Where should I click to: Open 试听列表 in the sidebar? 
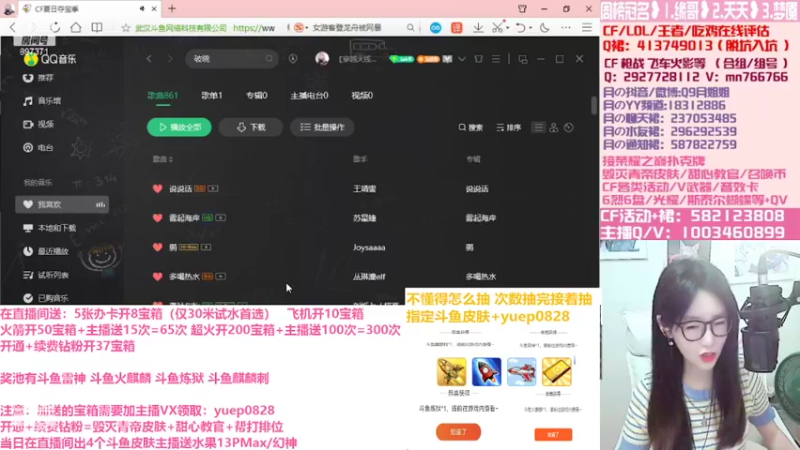pos(46,275)
